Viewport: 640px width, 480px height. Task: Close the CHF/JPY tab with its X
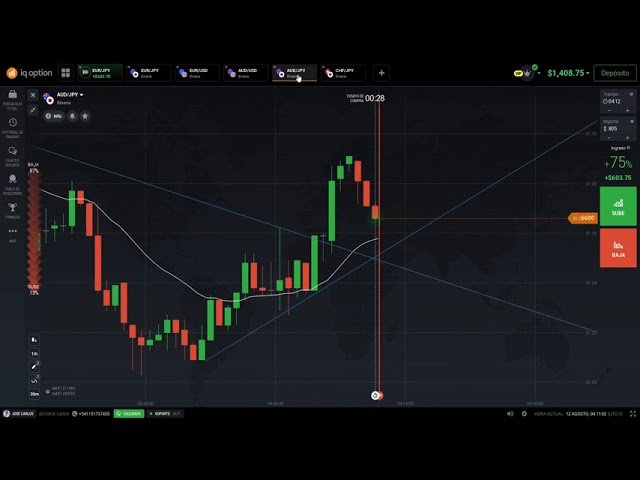coord(323,67)
